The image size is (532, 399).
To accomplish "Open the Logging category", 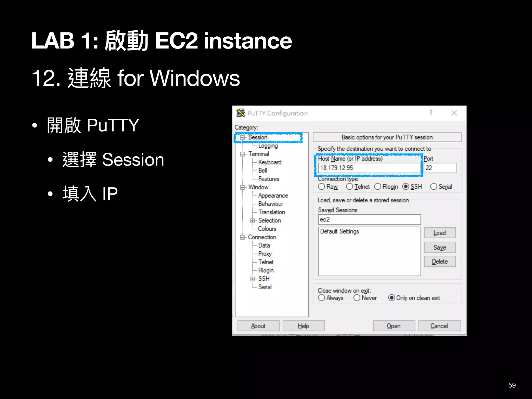I will 268,146.
